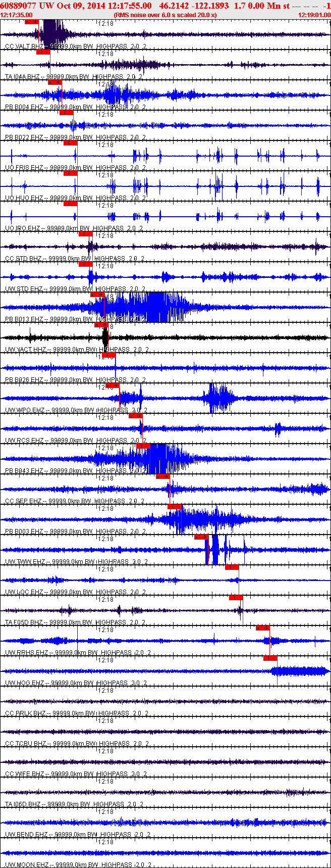331x868 pixels.
Task: Select the pick marker on UO JRO trace
Action: [x=71, y=204]
